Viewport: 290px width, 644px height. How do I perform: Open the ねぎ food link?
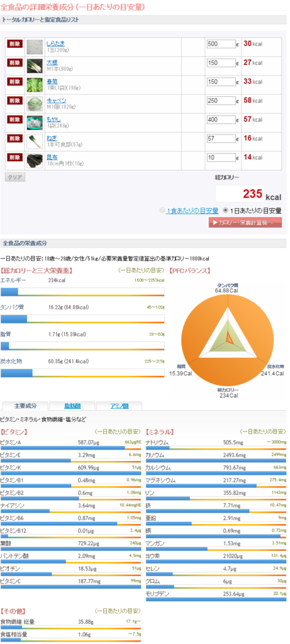point(52,138)
